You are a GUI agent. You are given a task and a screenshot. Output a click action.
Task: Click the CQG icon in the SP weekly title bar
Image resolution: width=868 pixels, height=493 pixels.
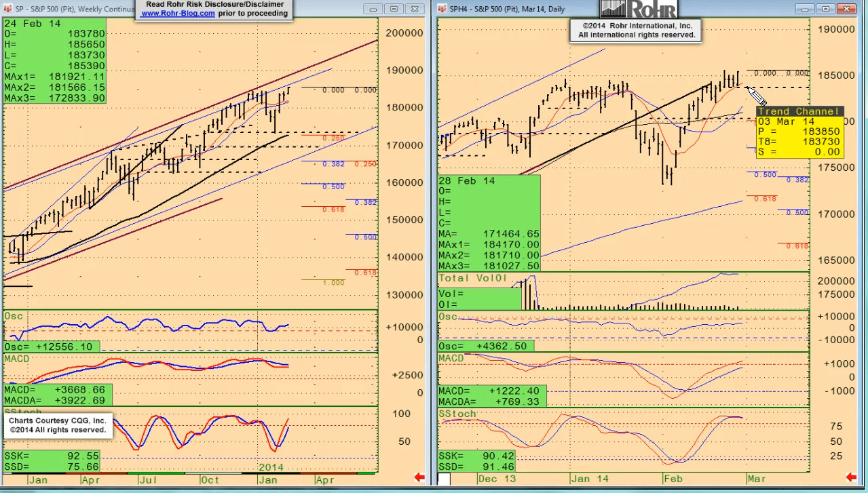[8, 9]
